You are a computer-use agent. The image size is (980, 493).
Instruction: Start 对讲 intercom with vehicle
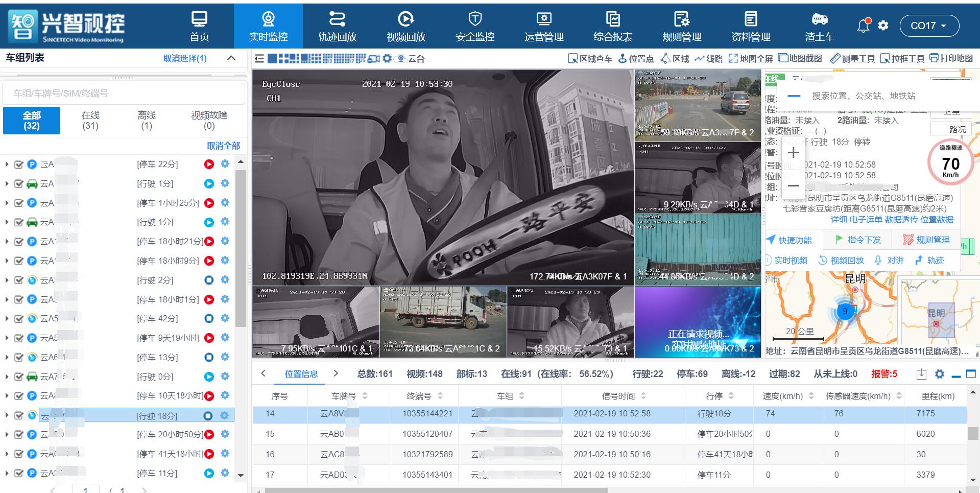pos(889,260)
